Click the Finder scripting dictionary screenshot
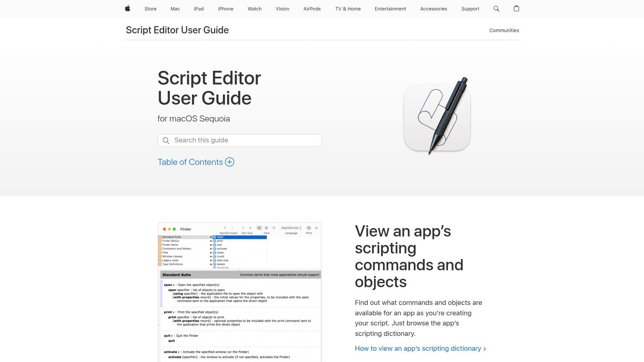The width and height of the screenshot is (644, 362). 239,292
